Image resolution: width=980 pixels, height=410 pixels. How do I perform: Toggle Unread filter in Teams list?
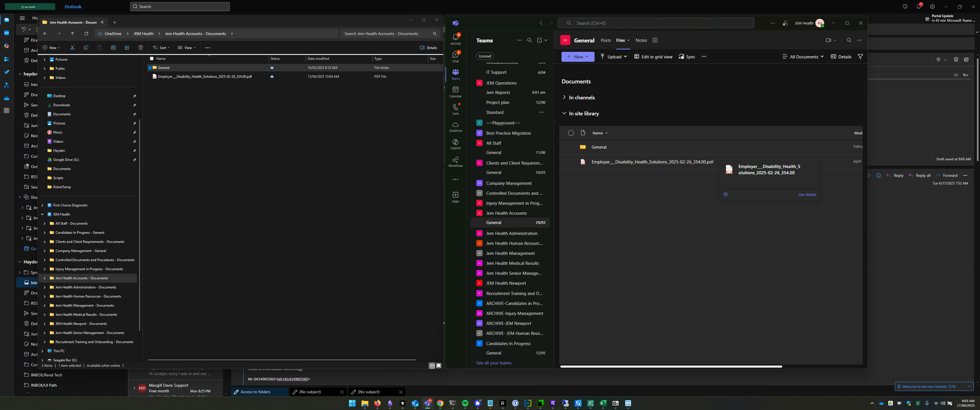tap(485, 56)
